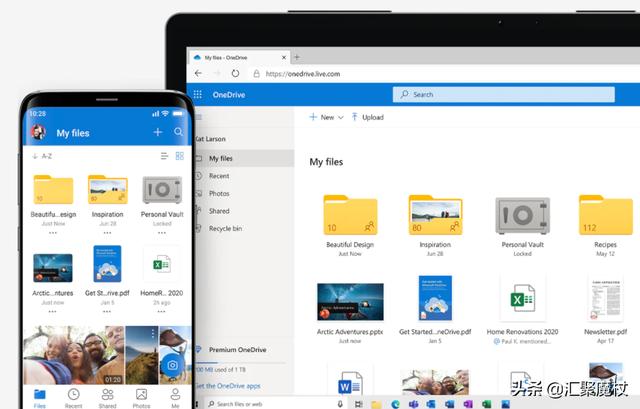
Task: Open Microsoft Teams from taskbar
Action: click(x=413, y=404)
